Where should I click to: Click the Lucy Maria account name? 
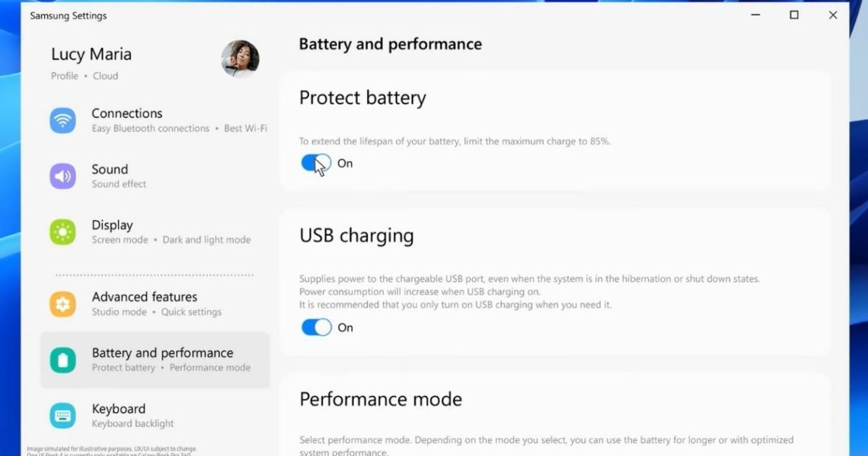click(x=91, y=54)
